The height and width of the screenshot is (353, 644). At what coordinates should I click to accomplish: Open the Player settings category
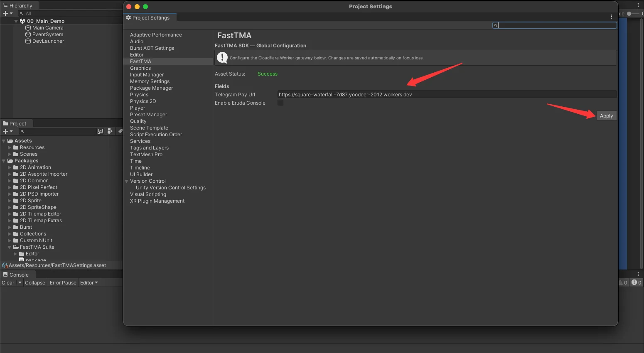[x=138, y=108]
